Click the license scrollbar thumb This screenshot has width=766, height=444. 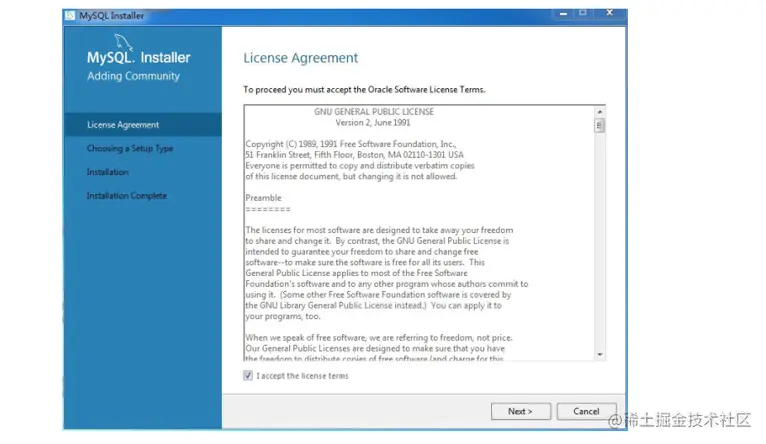point(599,126)
